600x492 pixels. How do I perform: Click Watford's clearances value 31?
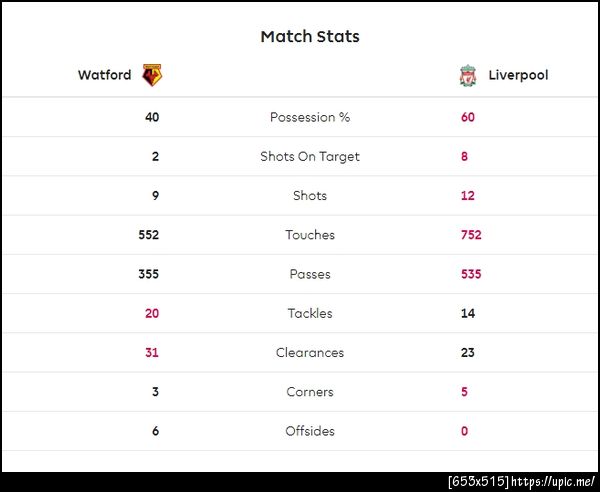(x=152, y=353)
